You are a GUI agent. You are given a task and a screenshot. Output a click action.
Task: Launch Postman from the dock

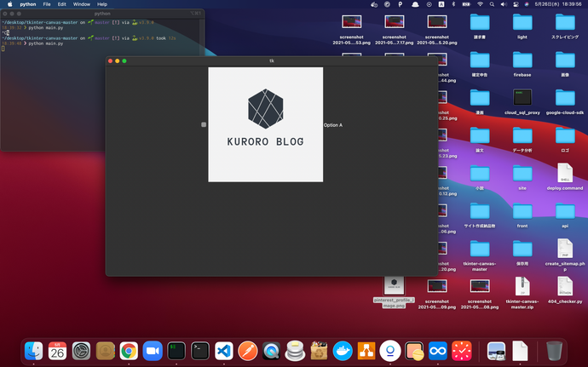(x=247, y=352)
